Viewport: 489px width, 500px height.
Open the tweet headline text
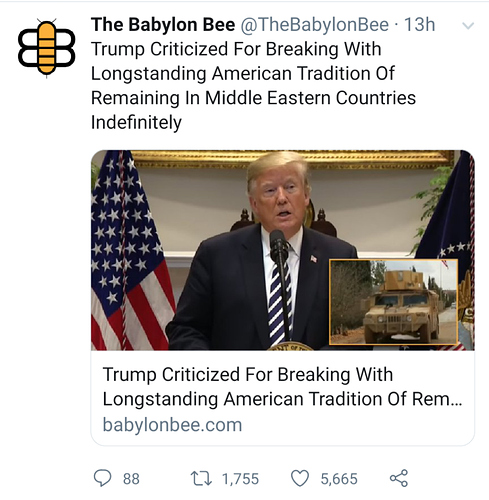(x=253, y=86)
